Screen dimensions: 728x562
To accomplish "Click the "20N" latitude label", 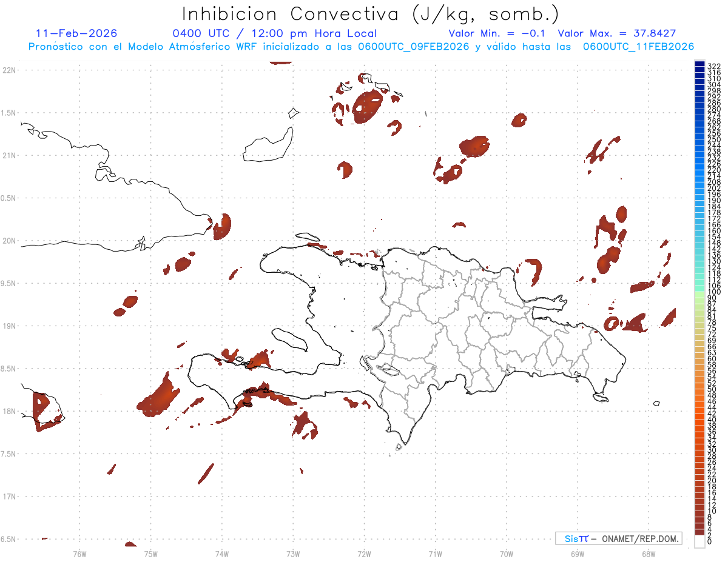I will click(9, 241).
